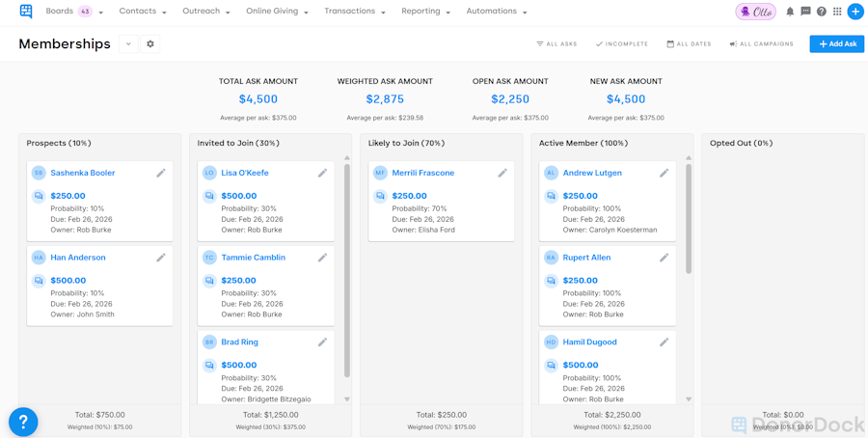Open the All Dates filter
The image size is (868, 438).
pos(689,44)
